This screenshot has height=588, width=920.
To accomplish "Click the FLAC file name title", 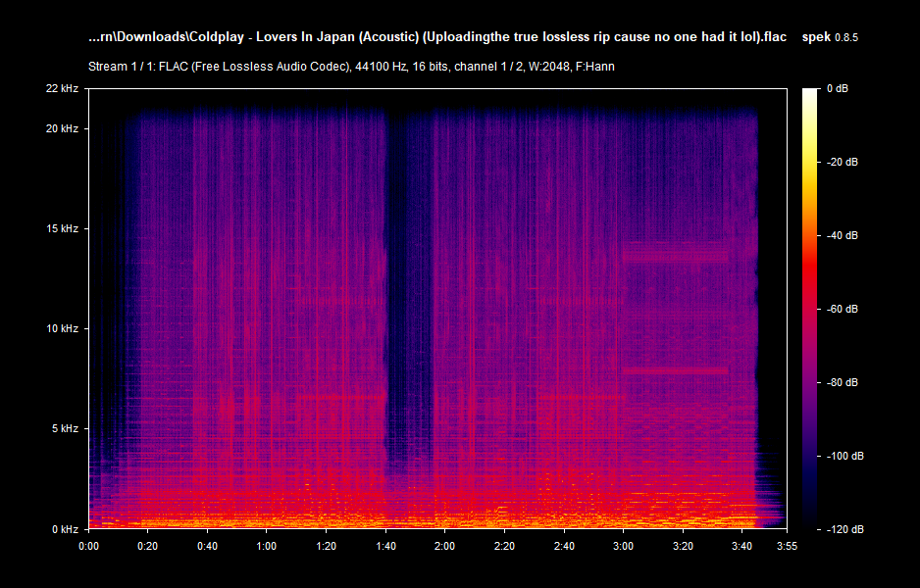I will (x=437, y=37).
